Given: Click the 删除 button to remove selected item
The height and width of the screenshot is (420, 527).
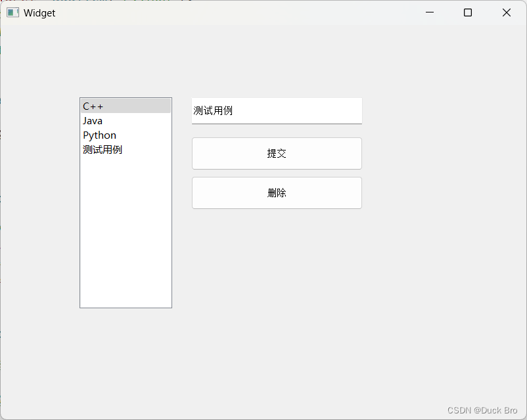Looking at the screenshot, I should click(277, 193).
